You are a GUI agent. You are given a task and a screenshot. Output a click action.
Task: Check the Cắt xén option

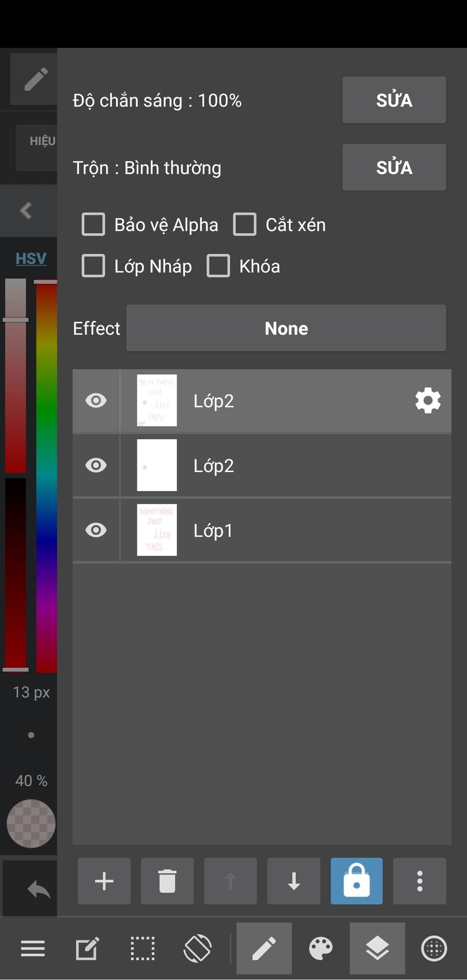[x=245, y=224]
